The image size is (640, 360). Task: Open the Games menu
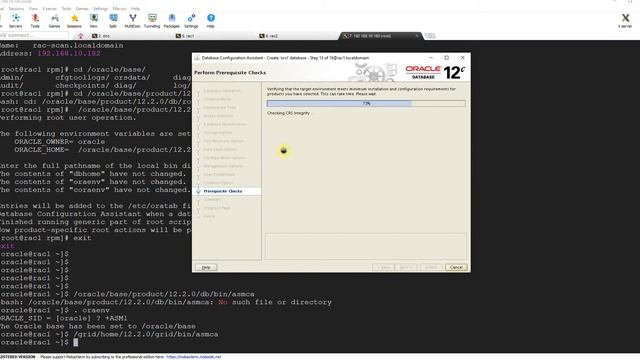click(x=82, y=9)
